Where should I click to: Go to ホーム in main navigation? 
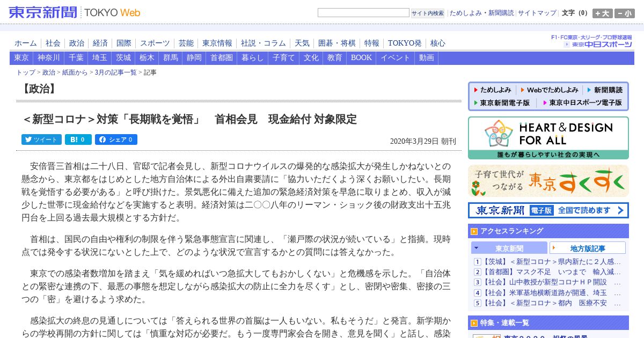[x=26, y=43]
